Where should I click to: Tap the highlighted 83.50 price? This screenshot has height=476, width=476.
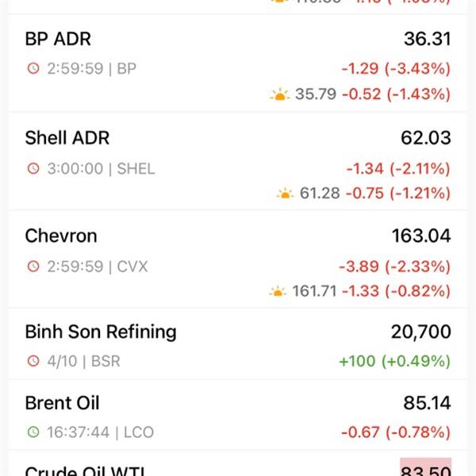[x=425, y=467]
